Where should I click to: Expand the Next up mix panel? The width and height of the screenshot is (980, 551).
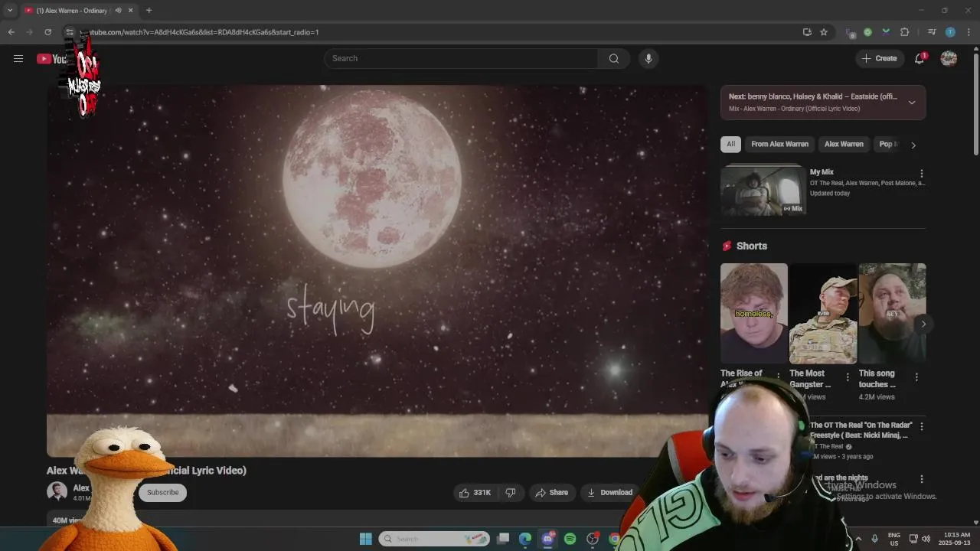pyautogui.click(x=911, y=103)
